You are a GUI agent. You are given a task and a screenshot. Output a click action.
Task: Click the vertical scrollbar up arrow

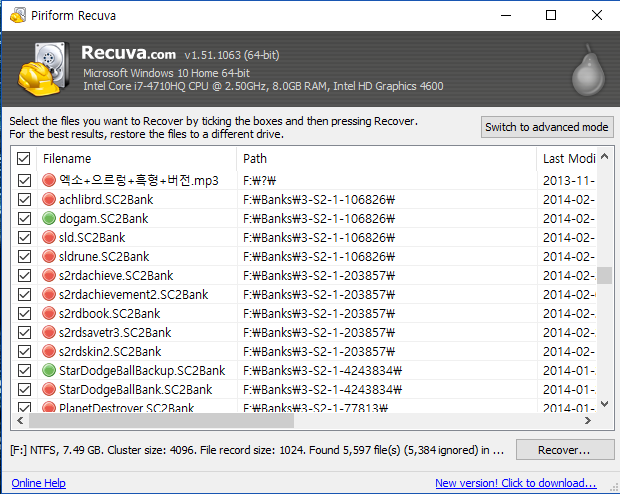point(604,156)
